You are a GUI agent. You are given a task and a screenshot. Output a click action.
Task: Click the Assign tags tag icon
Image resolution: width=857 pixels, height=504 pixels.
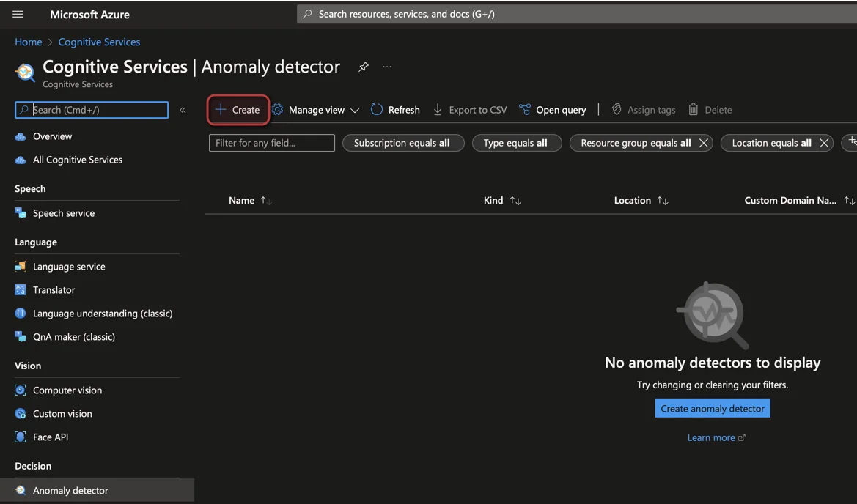tap(617, 110)
